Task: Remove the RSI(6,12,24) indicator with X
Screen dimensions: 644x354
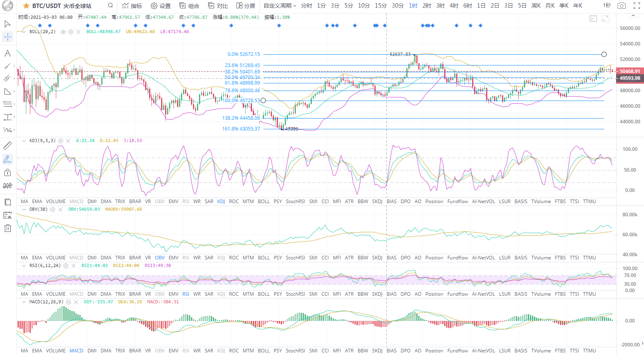Action: 73,266
